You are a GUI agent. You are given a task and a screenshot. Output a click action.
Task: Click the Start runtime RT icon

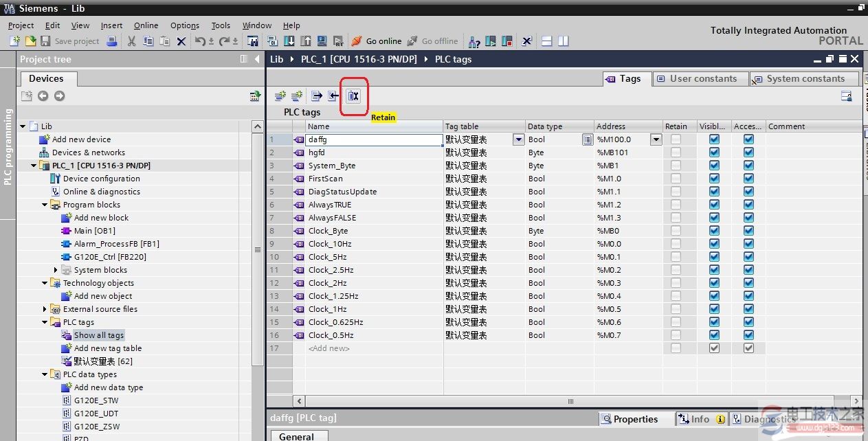click(338, 41)
